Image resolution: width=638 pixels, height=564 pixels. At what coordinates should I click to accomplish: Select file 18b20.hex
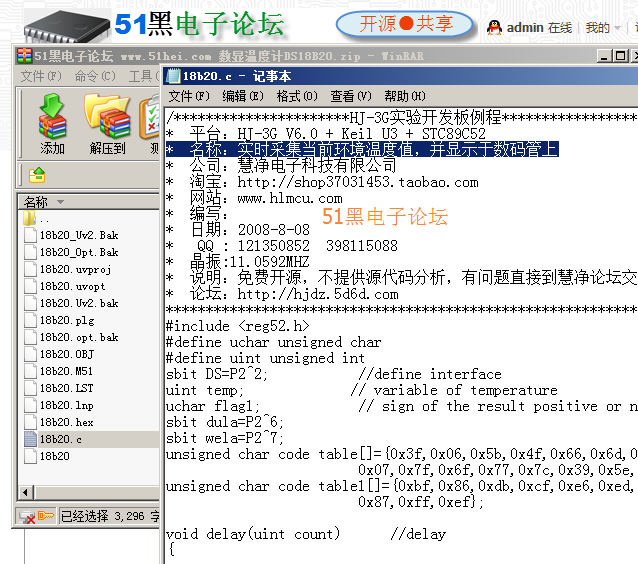coord(59,422)
